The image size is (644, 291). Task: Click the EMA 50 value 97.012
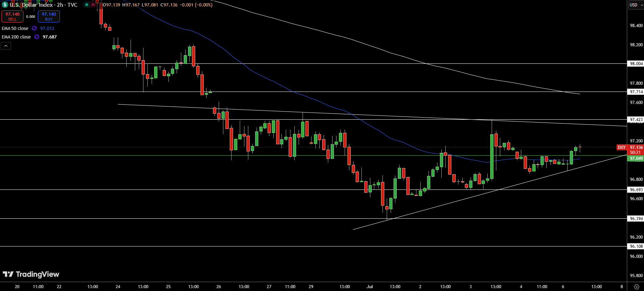47,28
